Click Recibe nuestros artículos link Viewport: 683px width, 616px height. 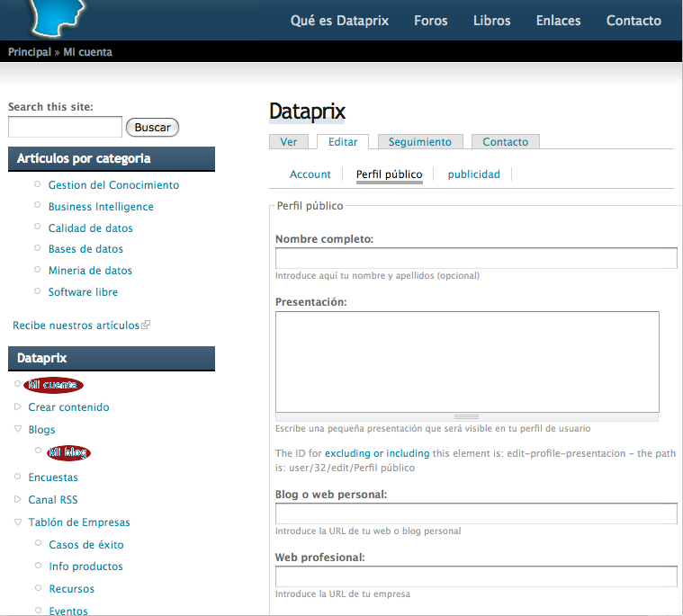click(76, 326)
